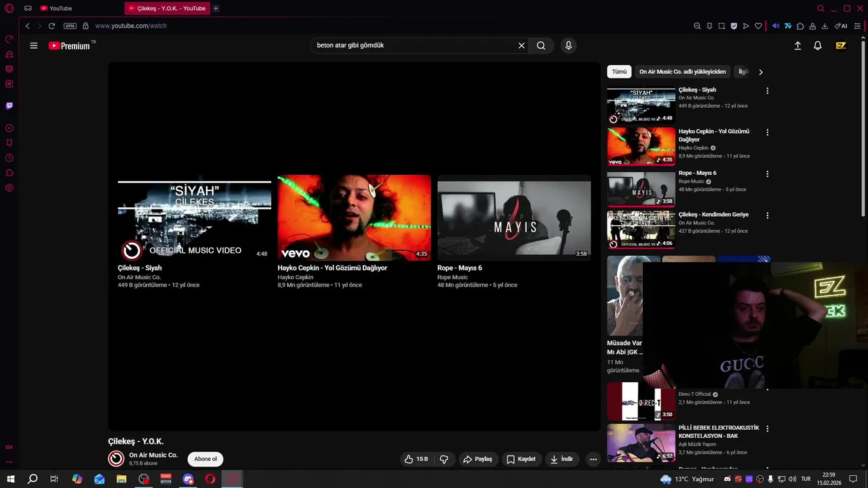Open options for 'Çilekeş - Kendimden Geriye'

coord(768,216)
